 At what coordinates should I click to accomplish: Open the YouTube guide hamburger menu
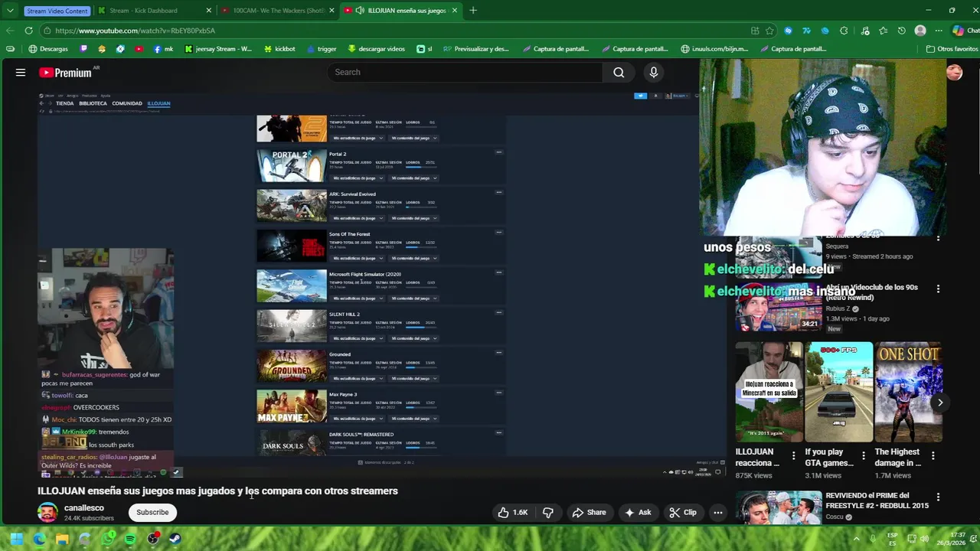pos(21,72)
